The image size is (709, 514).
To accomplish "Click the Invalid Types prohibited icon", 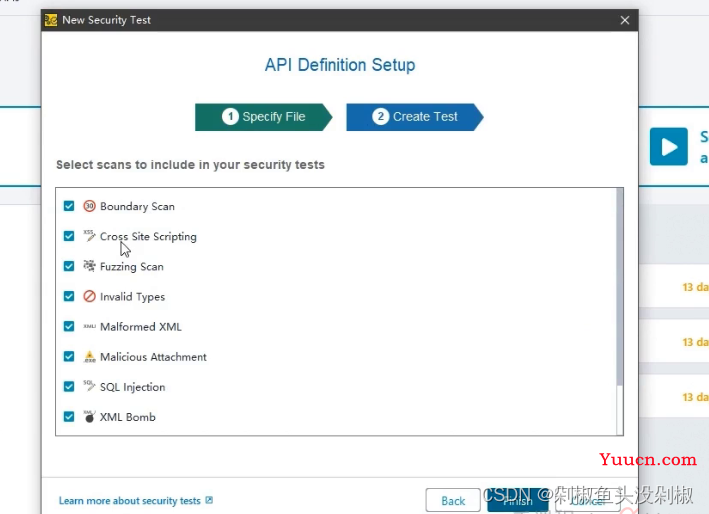I will pyautogui.click(x=89, y=296).
